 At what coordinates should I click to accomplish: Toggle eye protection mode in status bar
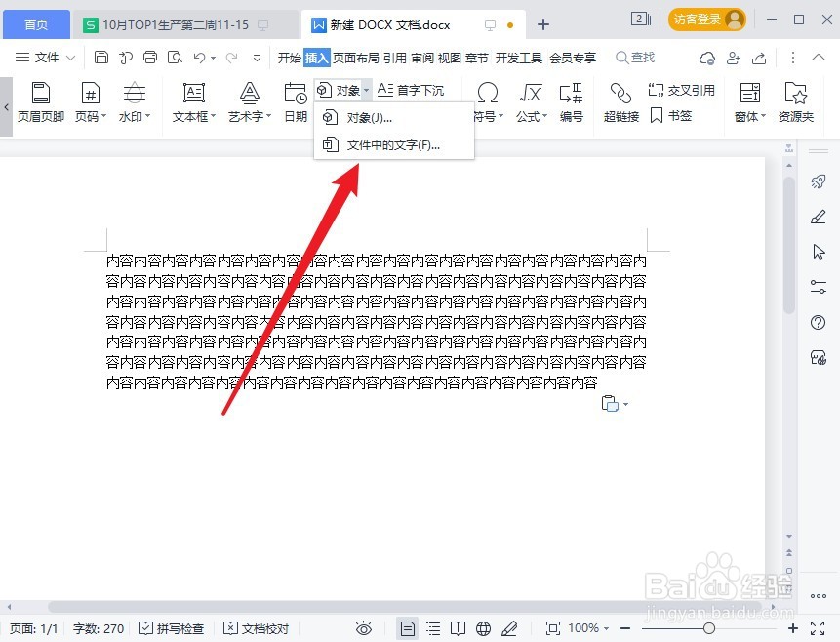point(364,628)
